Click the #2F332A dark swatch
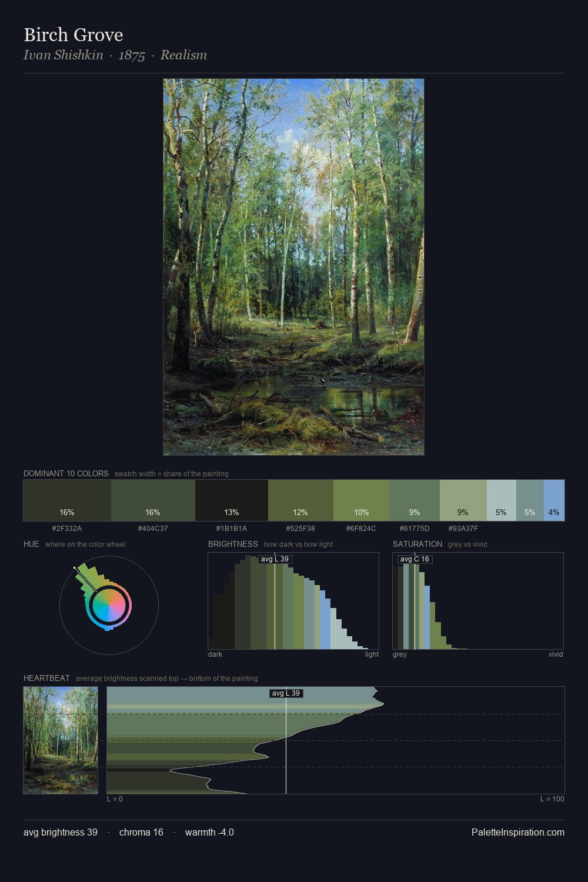This screenshot has width=588, height=882. 67,500
